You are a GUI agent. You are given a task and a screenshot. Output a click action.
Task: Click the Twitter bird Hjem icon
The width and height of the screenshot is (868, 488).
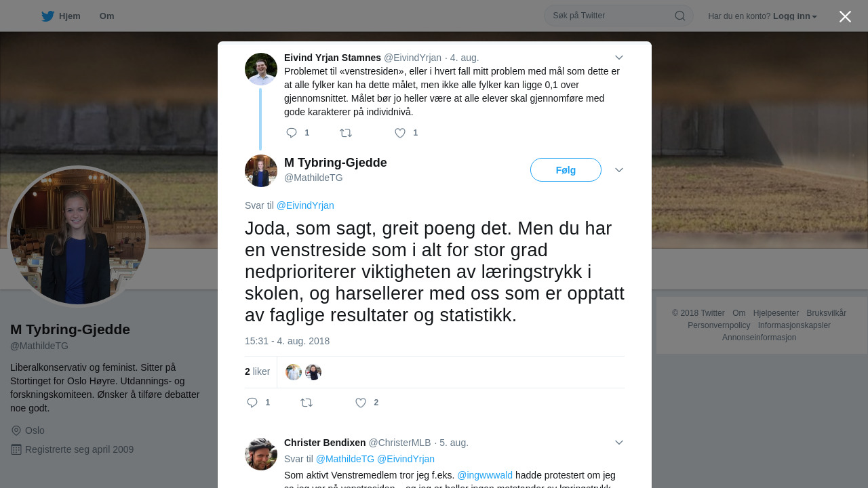click(47, 16)
